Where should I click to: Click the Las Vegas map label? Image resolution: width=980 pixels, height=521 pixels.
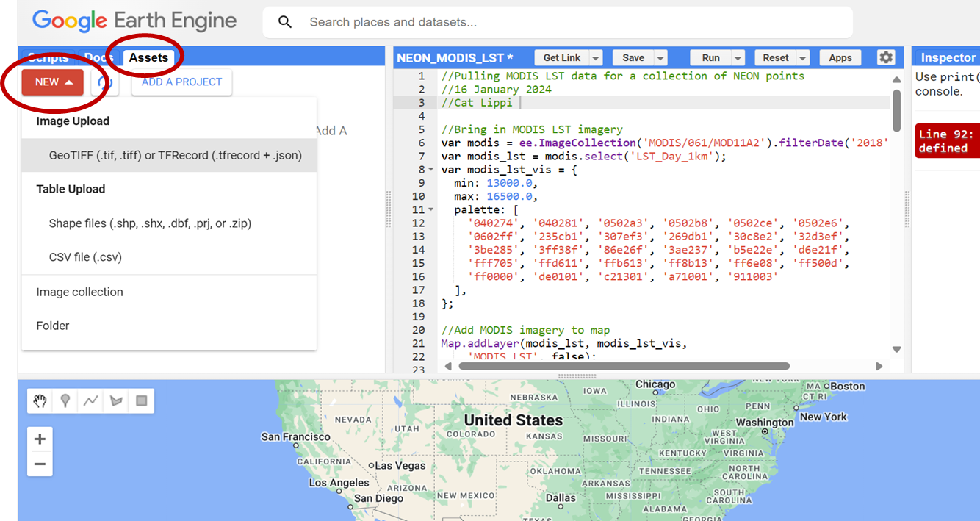click(x=400, y=466)
